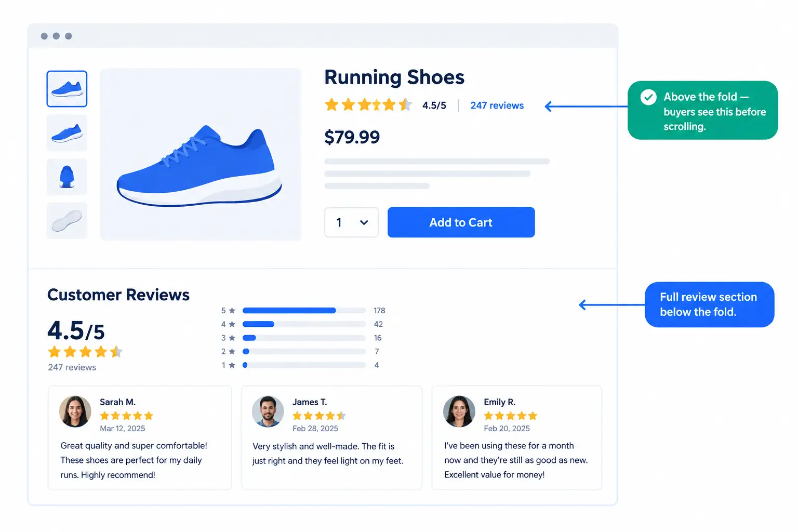Click James T.'s profile photo
Image resolution: width=798 pixels, height=532 pixels.
pos(268,411)
